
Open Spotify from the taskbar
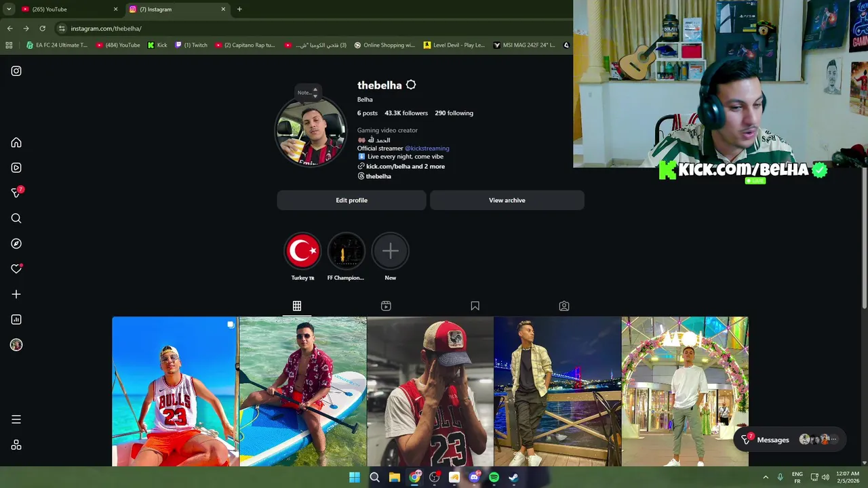click(494, 477)
